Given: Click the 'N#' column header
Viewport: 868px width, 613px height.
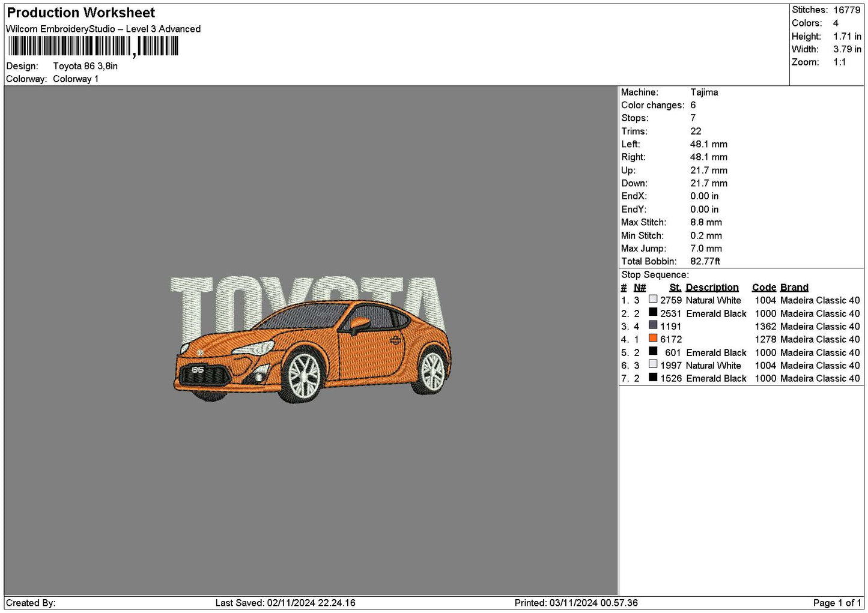Looking at the screenshot, I should pos(640,288).
